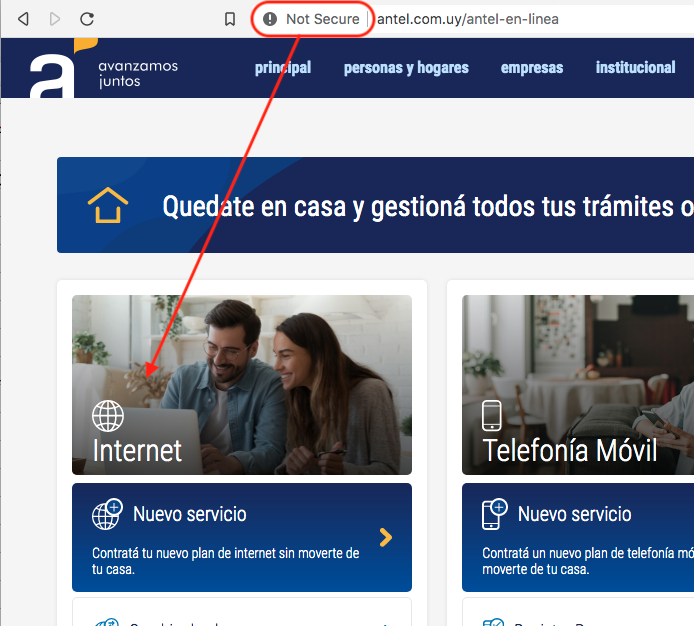Bookmark this page with the bookmark icon
Image resolution: width=694 pixels, height=626 pixels.
[x=230, y=19]
